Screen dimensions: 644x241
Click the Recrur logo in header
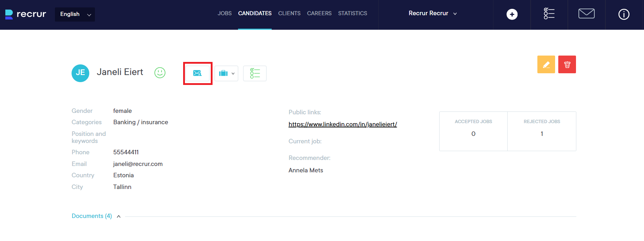[x=26, y=14]
